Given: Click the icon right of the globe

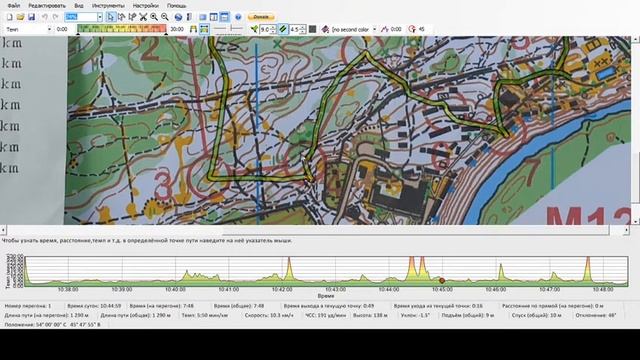Looking at the screenshot, I should (x=189, y=17).
